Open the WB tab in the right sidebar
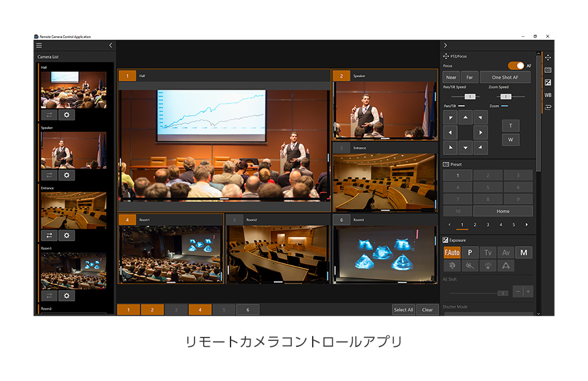588x381 pixels. [548, 95]
